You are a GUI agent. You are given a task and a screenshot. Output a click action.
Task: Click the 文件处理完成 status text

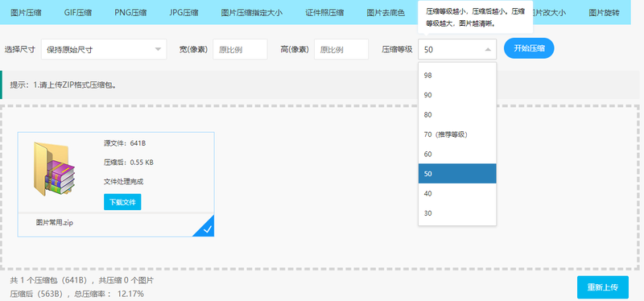tap(124, 181)
